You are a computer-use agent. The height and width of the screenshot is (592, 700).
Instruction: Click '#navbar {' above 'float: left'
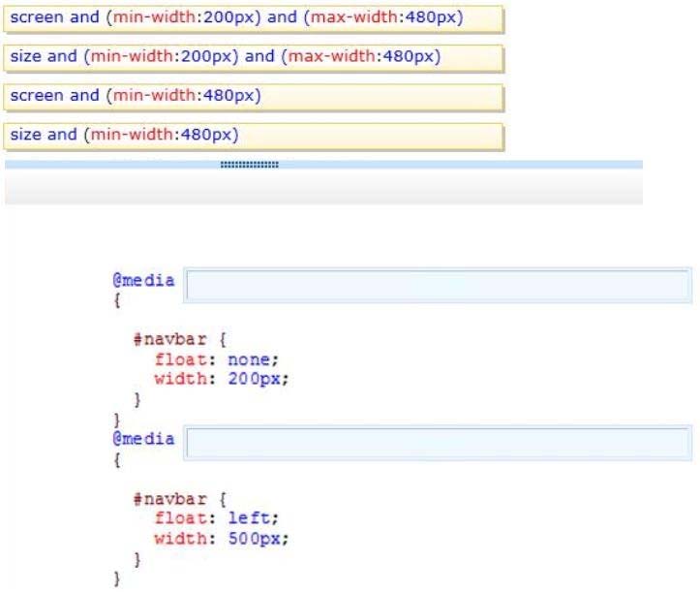tap(180, 499)
